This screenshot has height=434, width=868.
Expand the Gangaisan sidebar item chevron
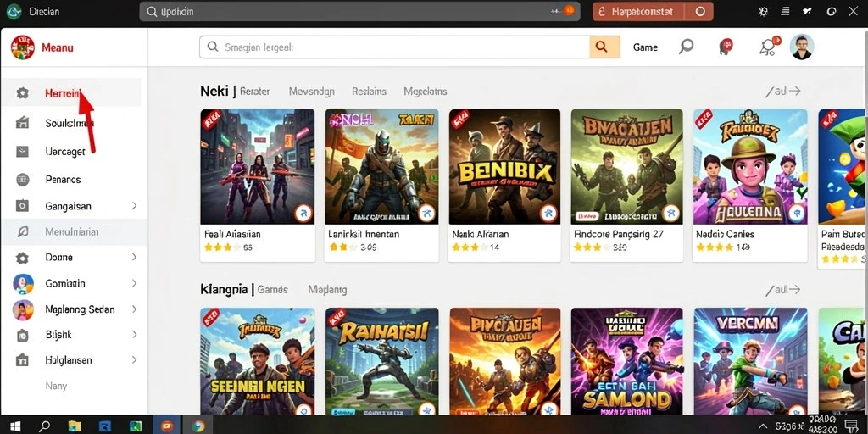[x=134, y=206]
